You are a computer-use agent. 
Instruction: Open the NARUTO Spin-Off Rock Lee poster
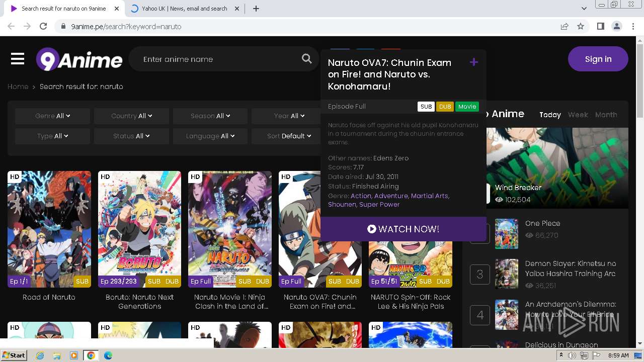click(x=411, y=264)
